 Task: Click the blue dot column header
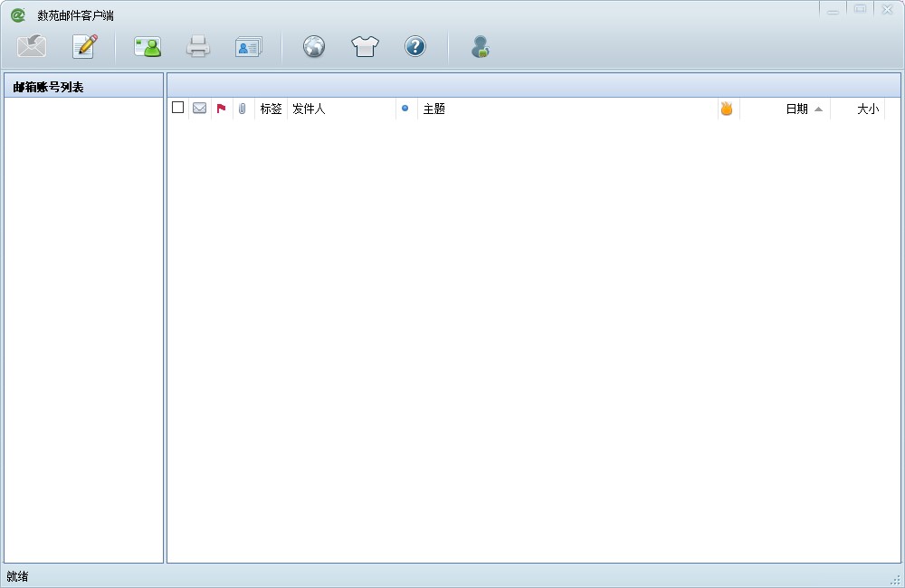point(405,108)
